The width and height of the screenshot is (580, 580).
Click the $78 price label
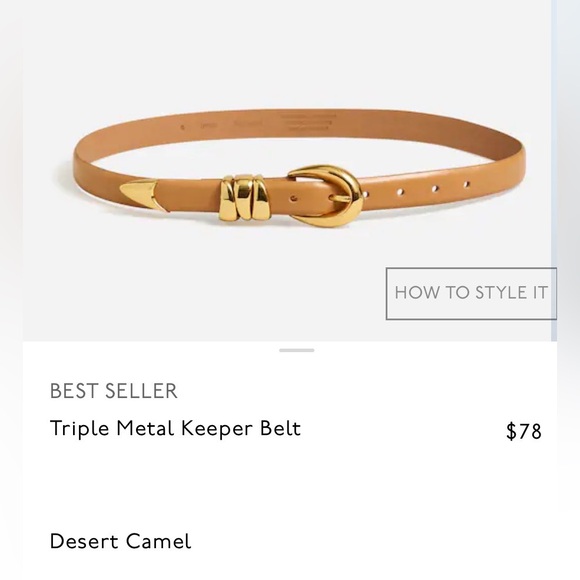(x=523, y=431)
